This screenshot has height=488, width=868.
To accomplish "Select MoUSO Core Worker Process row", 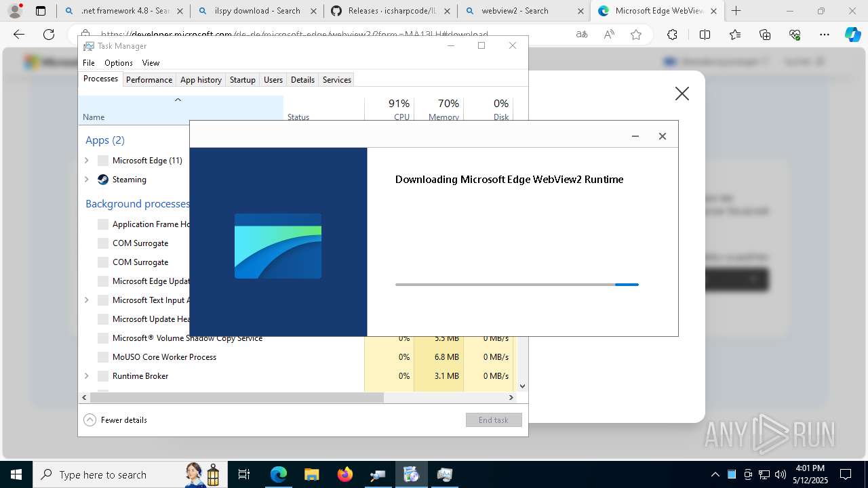I will 297,357.
